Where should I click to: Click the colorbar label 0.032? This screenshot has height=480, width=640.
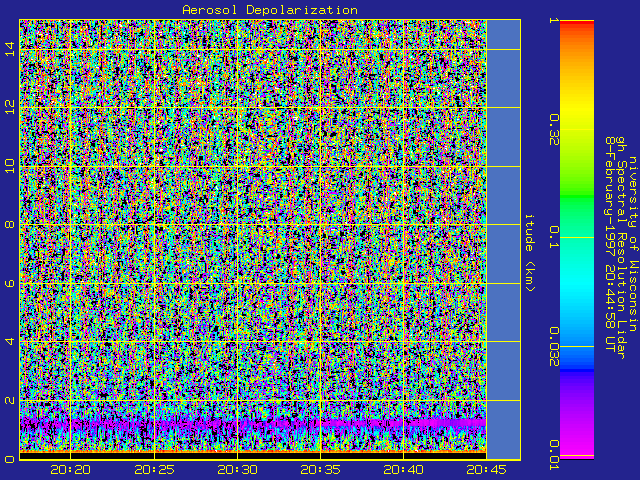[553, 347]
